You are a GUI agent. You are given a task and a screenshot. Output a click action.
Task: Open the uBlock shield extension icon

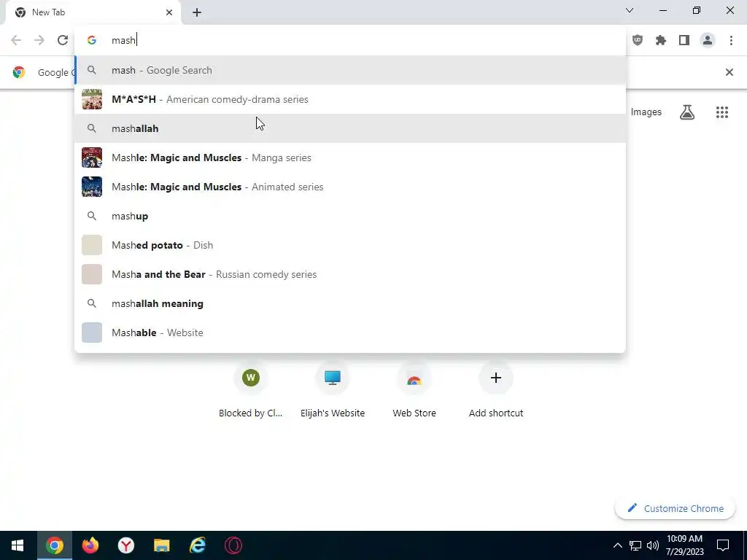638,41
